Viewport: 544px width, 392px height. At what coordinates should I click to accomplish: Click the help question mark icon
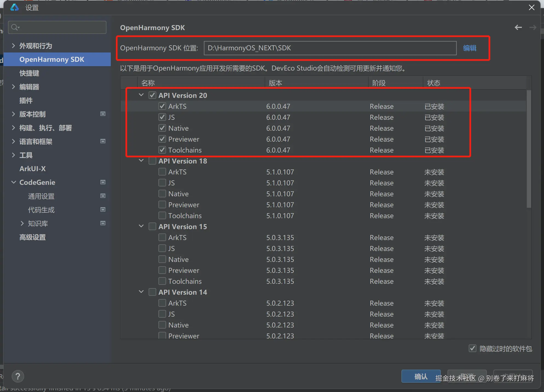(18, 376)
